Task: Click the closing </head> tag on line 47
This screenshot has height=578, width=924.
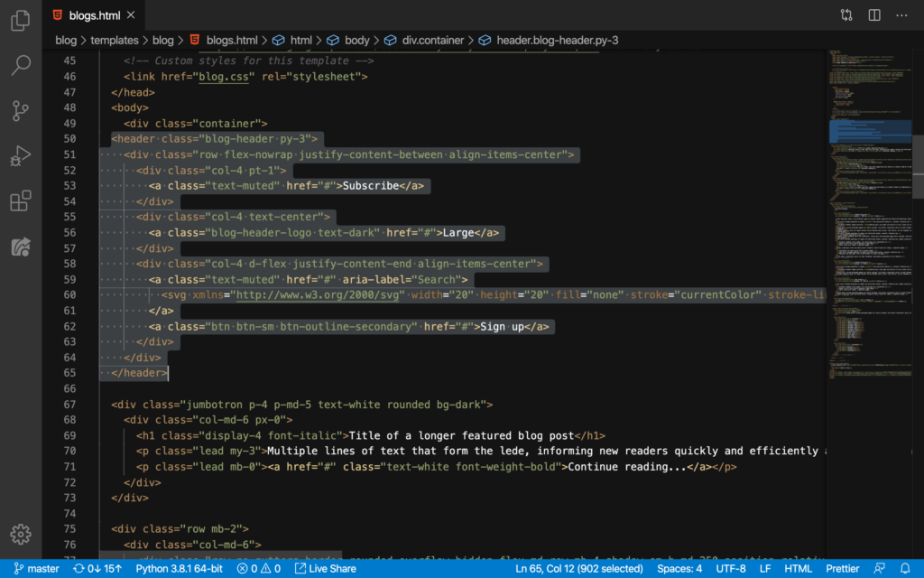Action: coord(133,93)
